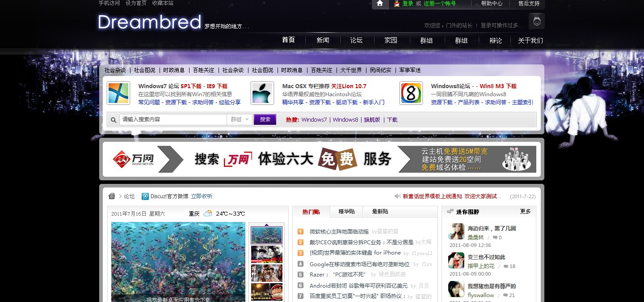Click the purple 搜索 button

pos(265,119)
